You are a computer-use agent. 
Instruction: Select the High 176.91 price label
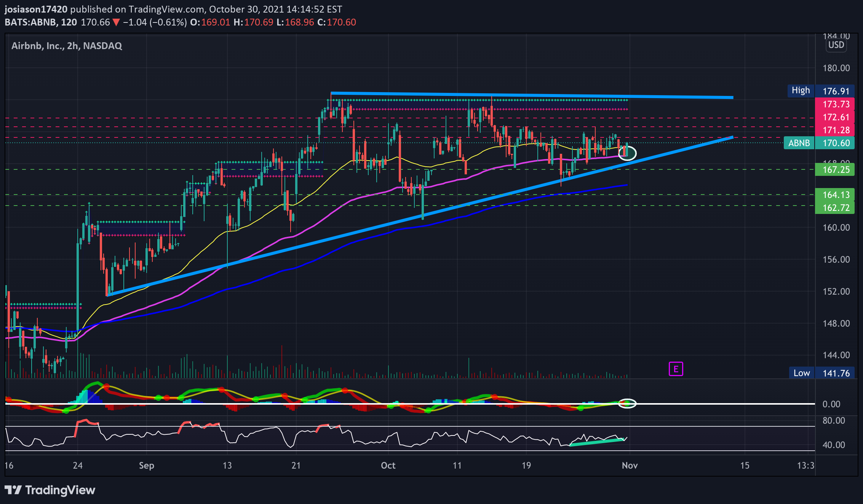821,91
